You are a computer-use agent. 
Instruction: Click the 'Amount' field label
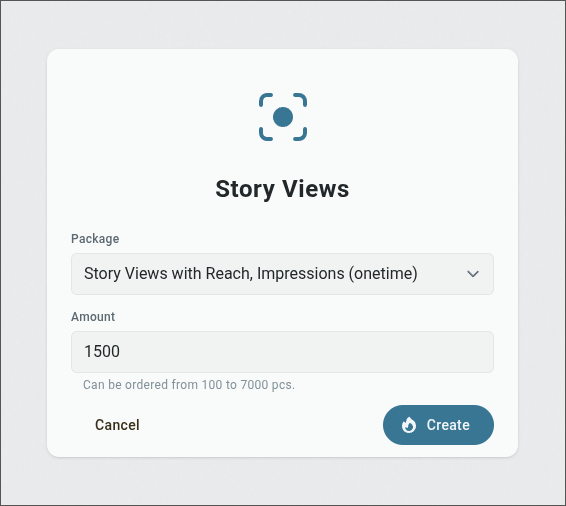[93, 317]
